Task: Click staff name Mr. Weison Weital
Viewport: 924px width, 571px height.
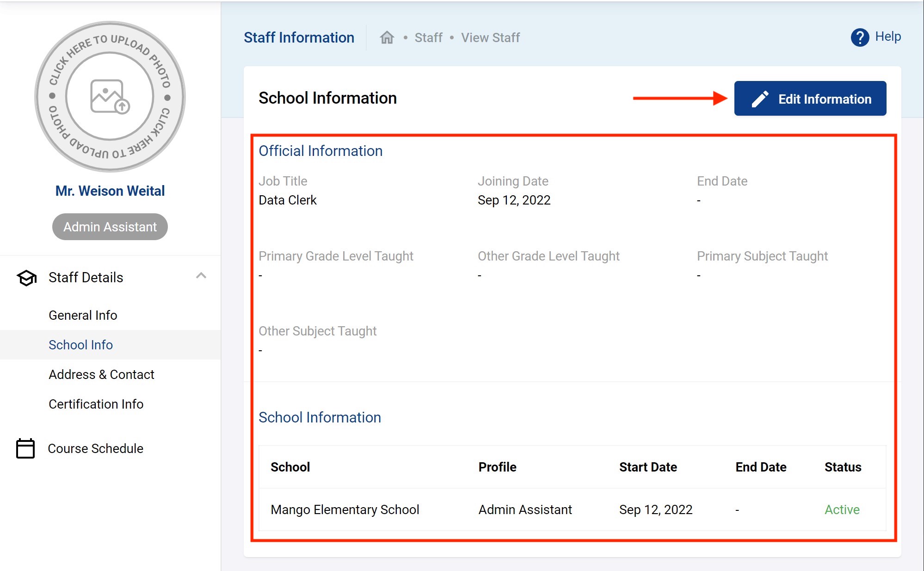Action: [110, 191]
